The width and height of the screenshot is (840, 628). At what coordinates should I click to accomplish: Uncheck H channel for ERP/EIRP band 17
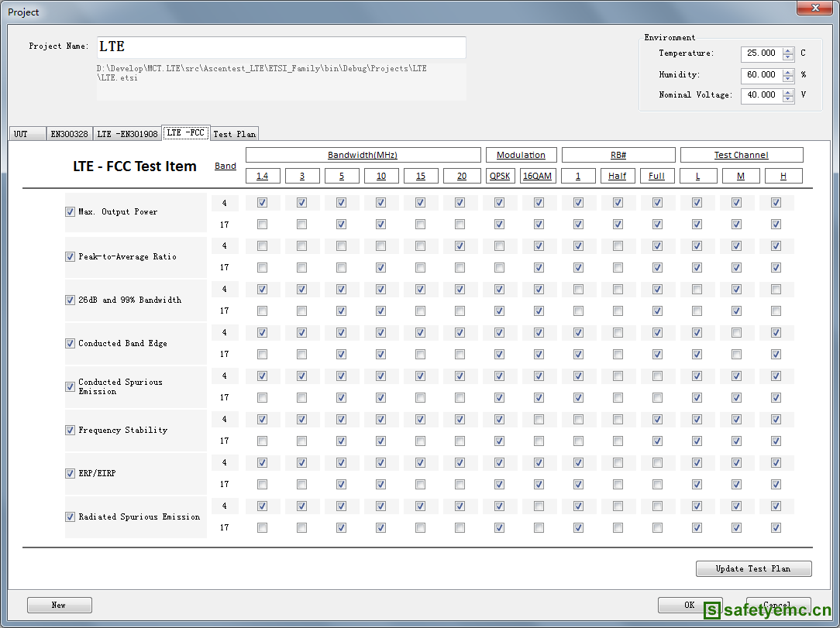coord(776,485)
